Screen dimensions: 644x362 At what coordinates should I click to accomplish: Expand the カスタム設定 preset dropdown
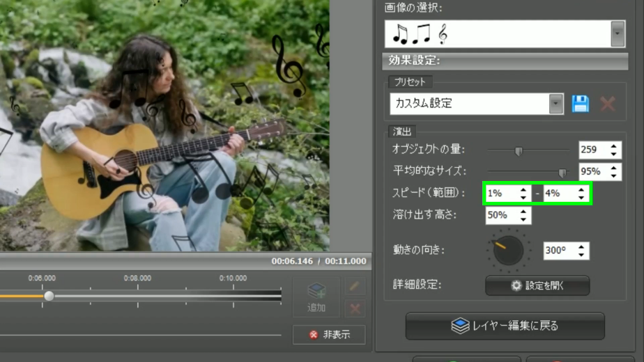pyautogui.click(x=555, y=104)
